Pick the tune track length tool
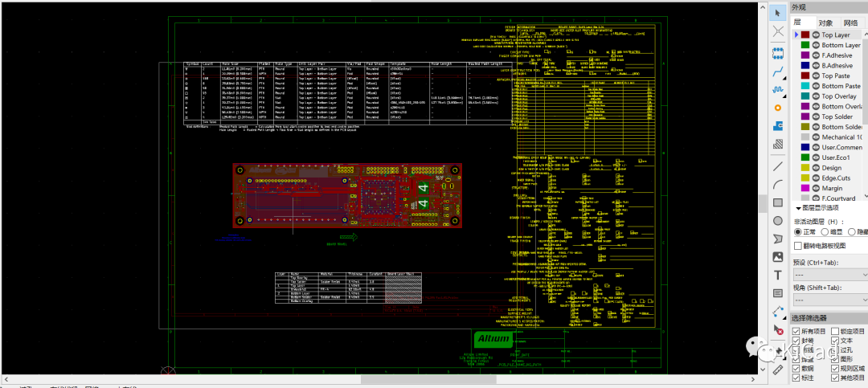868x388 pixels. click(778, 89)
